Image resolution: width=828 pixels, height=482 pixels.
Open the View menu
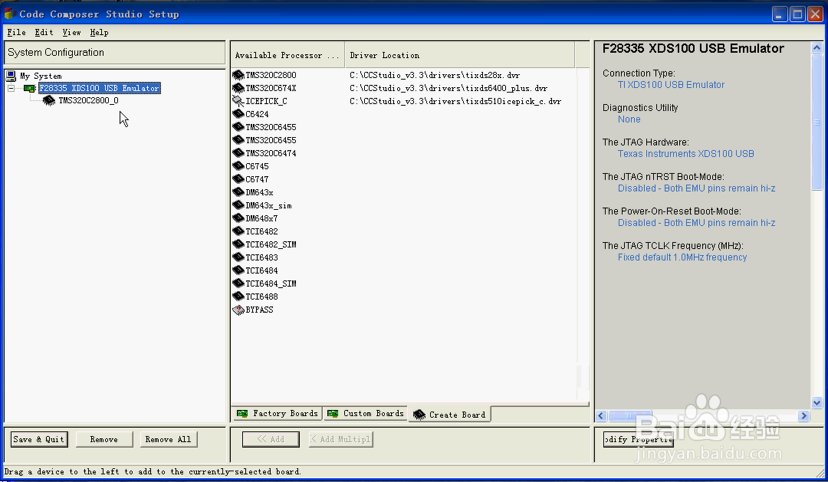pos(72,32)
